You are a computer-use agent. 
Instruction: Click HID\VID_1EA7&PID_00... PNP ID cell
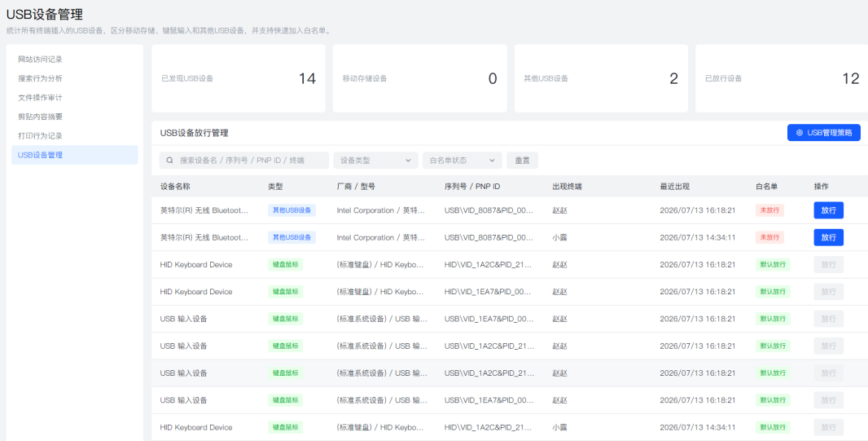click(488, 292)
